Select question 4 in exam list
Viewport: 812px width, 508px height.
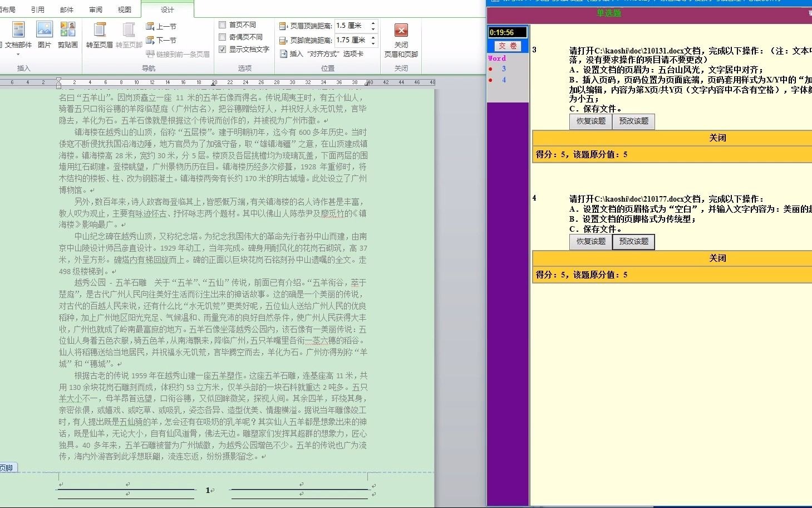[504, 80]
